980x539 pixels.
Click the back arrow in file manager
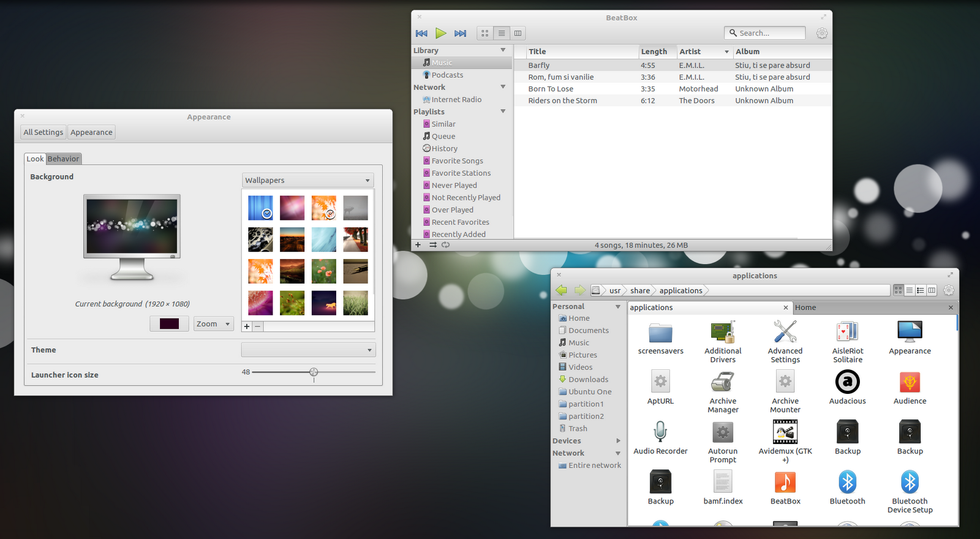[x=561, y=290]
